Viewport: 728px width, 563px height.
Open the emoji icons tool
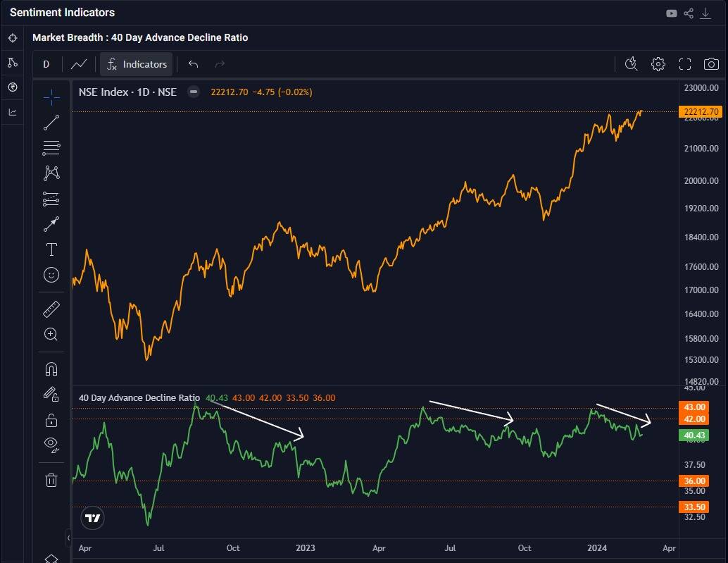pyautogui.click(x=51, y=275)
